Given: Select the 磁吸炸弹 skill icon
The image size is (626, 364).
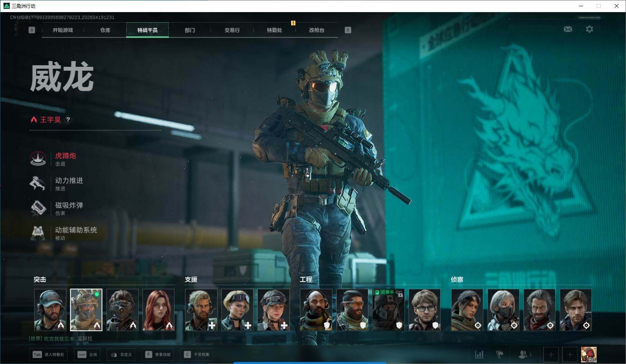Looking at the screenshot, I should tap(38, 208).
